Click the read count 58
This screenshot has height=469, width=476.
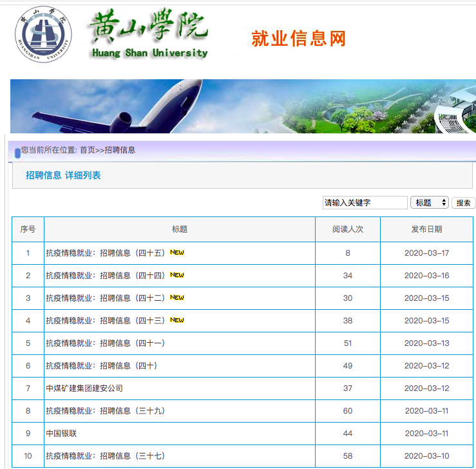tap(348, 455)
